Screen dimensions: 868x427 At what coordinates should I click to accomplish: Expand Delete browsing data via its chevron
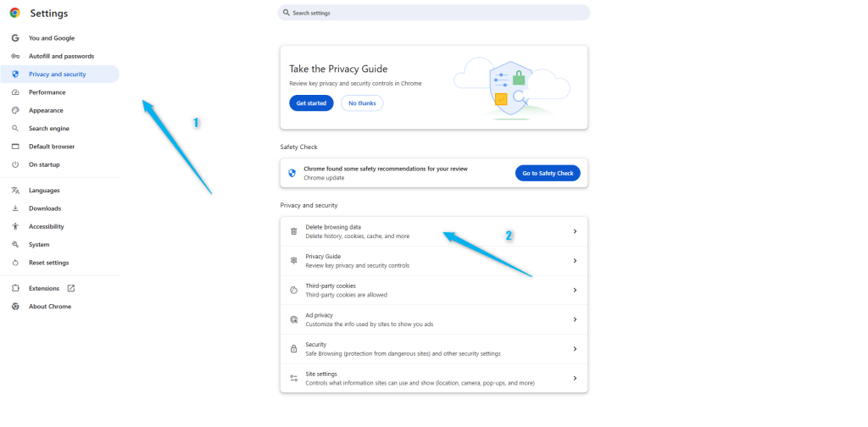coord(575,231)
